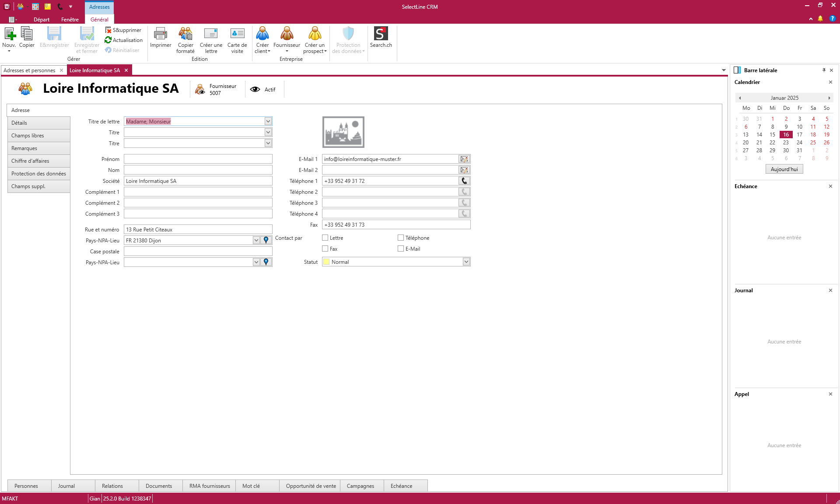The width and height of the screenshot is (840, 504).
Task: Launch the Search.ch lookup
Action: pyautogui.click(x=381, y=39)
